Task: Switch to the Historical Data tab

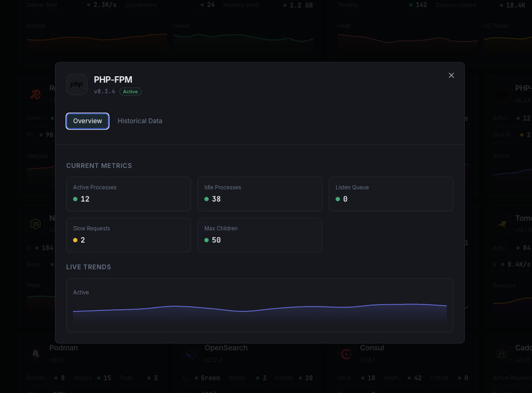Action: pos(140,121)
